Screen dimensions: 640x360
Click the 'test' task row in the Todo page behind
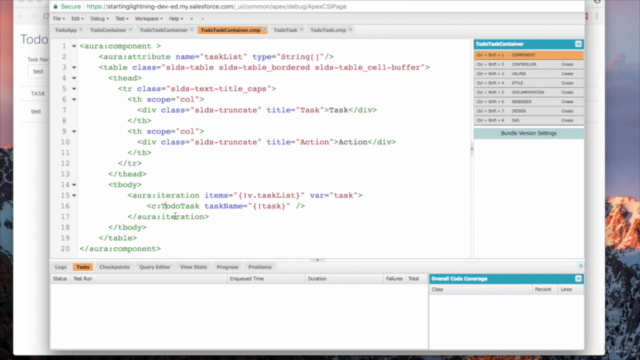tap(36, 111)
